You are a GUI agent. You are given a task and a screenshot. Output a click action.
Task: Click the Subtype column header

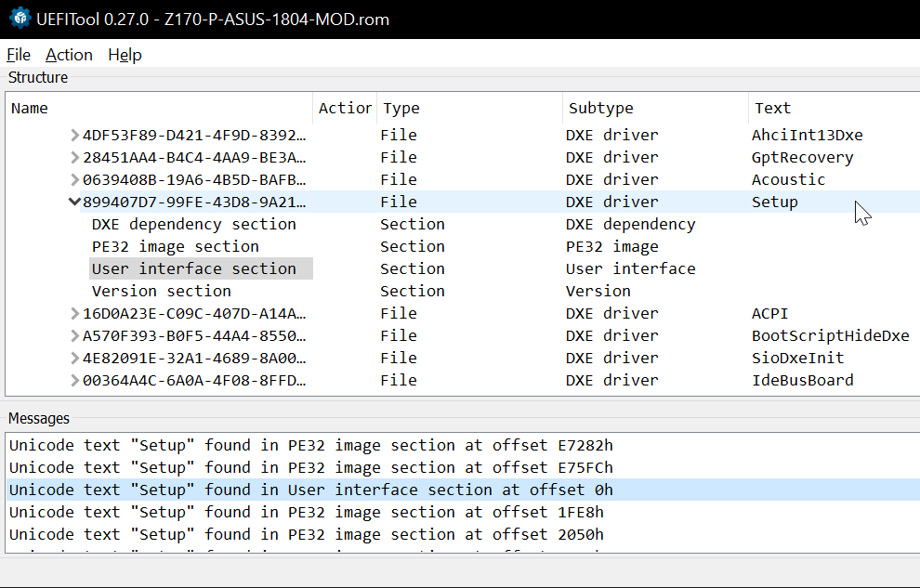(600, 109)
